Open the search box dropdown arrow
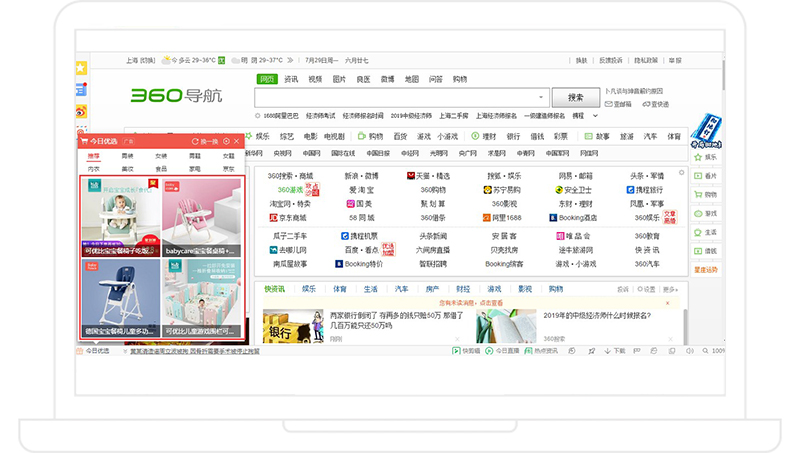Image resolution: width=800 pixels, height=453 pixels. pos(541,97)
